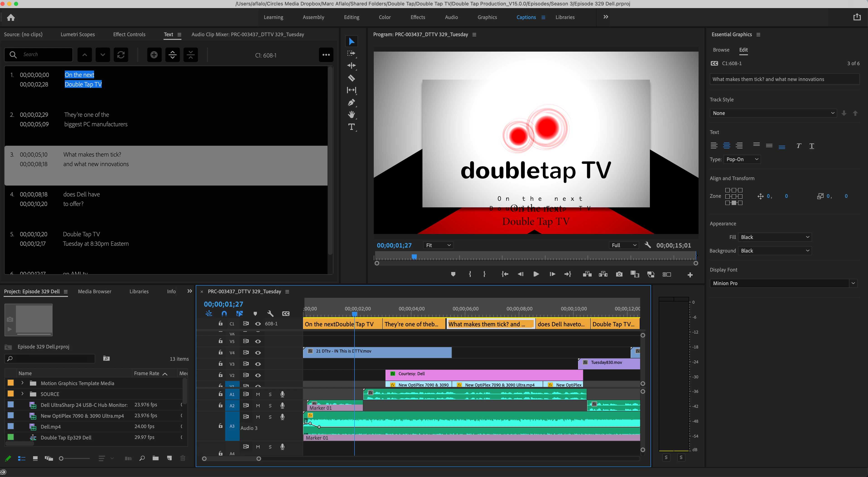This screenshot has height=477, width=868.
Task: Mute audio track A1
Action: click(x=258, y=394)
